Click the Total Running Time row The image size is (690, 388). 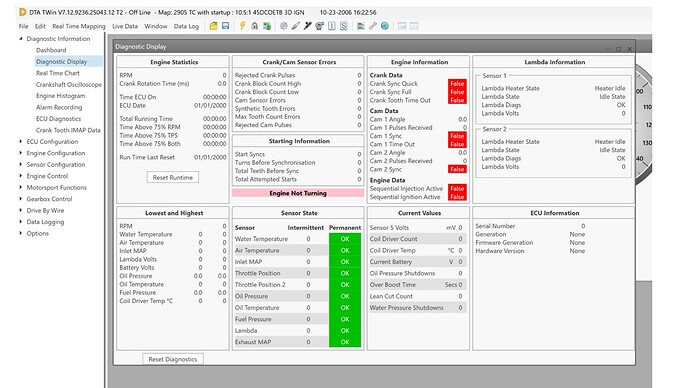point(173,119)
